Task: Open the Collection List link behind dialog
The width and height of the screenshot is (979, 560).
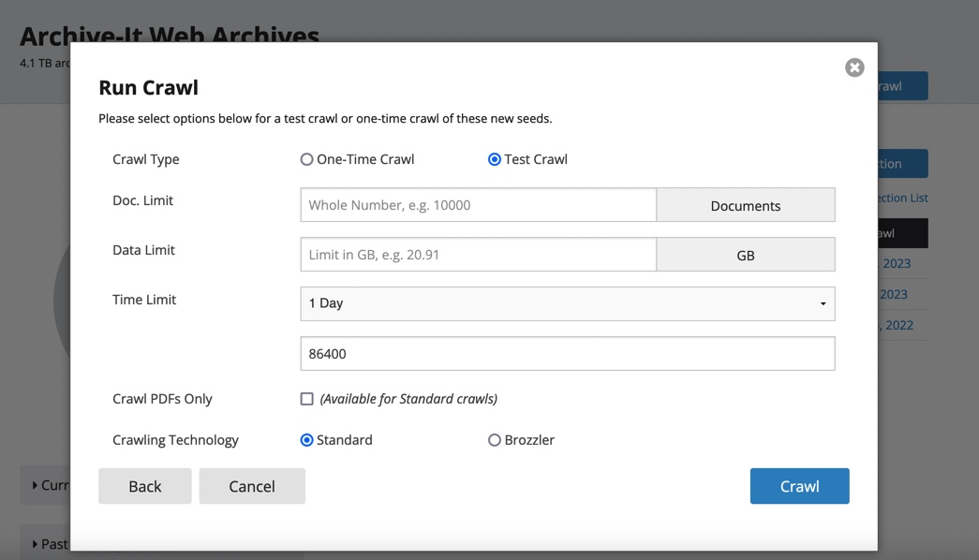Action: (x=903, y=198)
